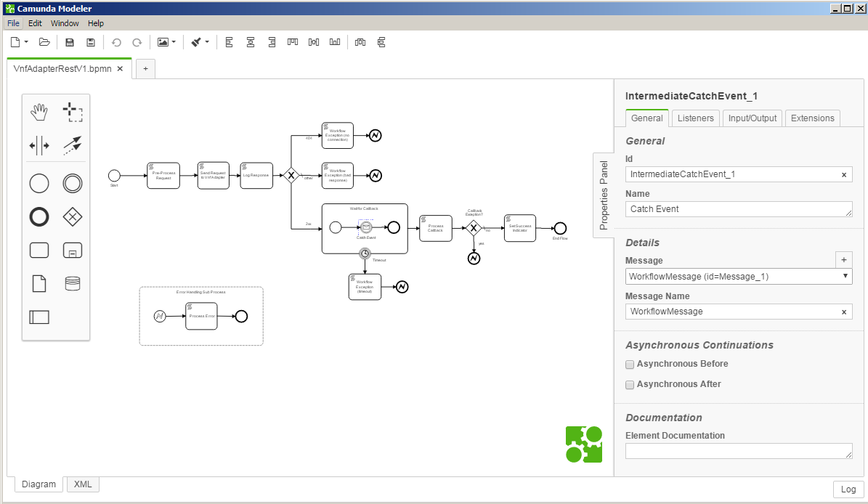Enable the Asynchronous Before checkbox
868x504 pixels.
(630, 365)
